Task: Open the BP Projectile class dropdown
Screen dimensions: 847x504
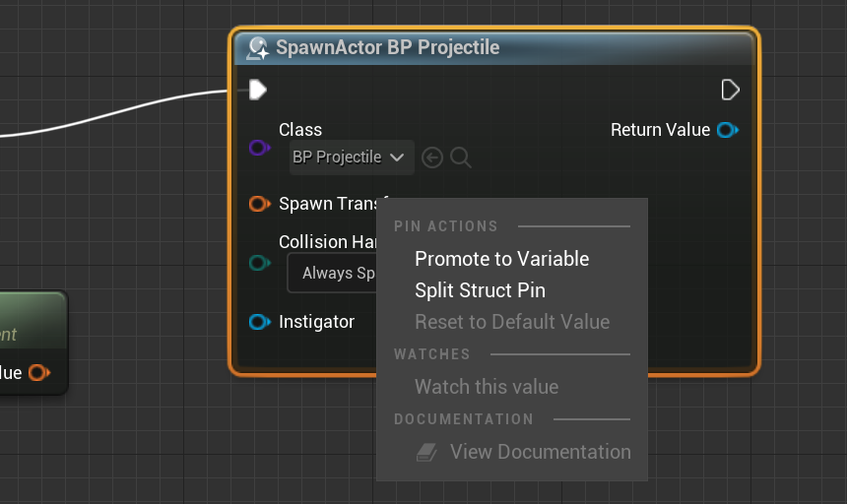Action: point(349,157)
